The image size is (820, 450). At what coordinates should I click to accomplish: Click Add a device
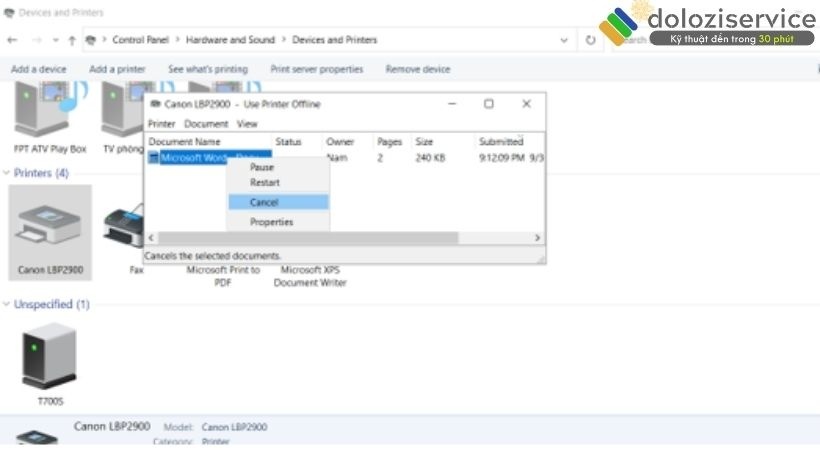click(39, 69)
